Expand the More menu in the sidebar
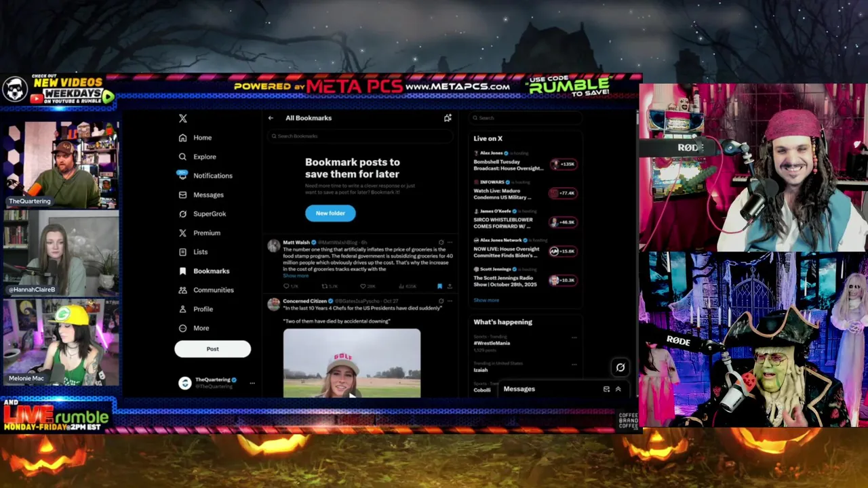This screenshot has height=488, width=868. coord(194,328)
